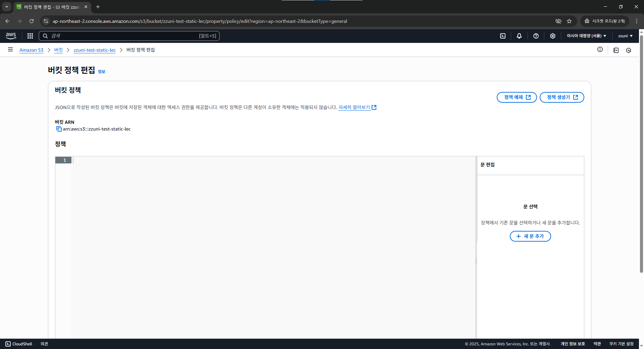Go to the 버킷 breadcrumb link
The width and height of the screenshot is (644, 349).
point(58,50)
